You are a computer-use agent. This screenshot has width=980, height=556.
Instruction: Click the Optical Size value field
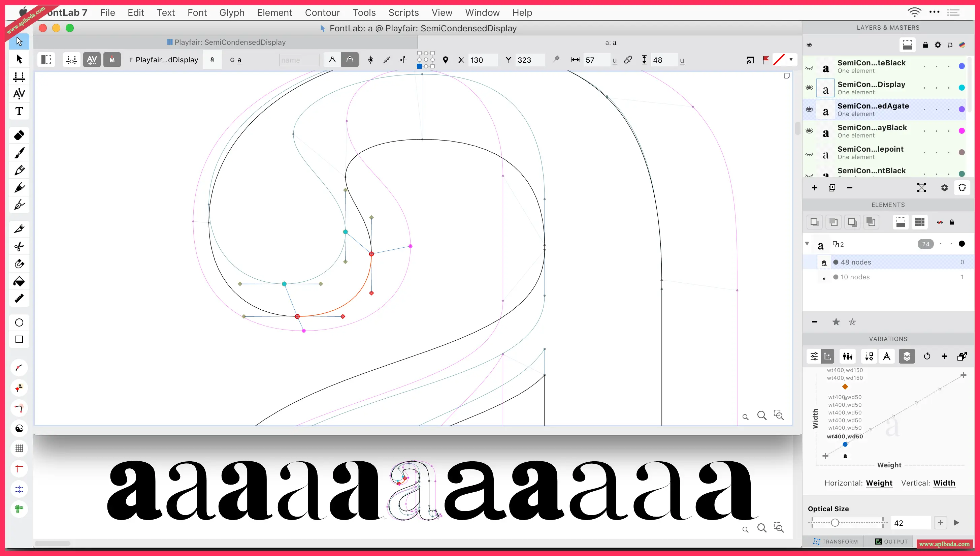pos(911,522)
